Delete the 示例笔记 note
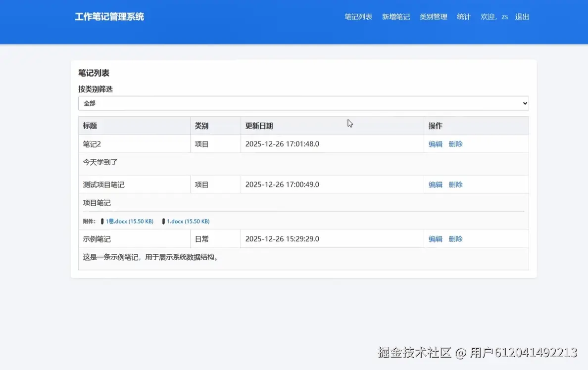This screenshot has width=588, height=370. pyautogui.click(x=455, y=239)
